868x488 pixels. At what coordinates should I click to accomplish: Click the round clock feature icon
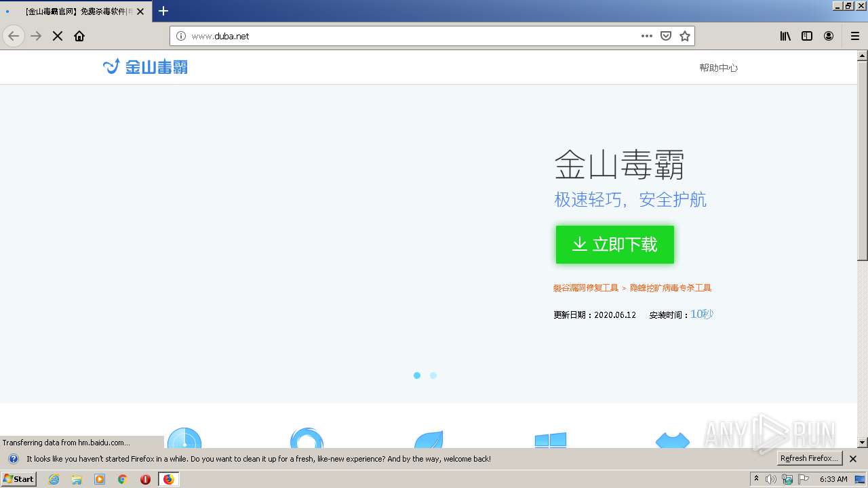[184, 438]
